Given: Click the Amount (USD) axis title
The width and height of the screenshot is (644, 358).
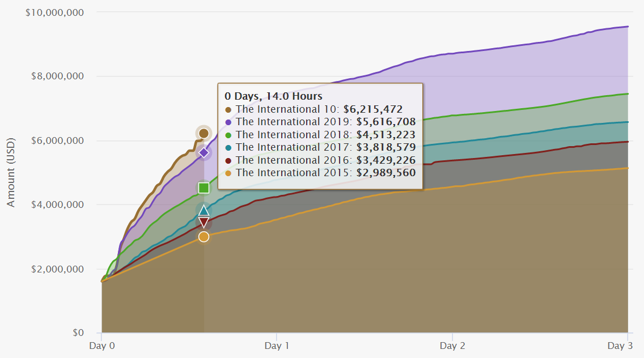Looking at the screenshot, I should point(11,172).
